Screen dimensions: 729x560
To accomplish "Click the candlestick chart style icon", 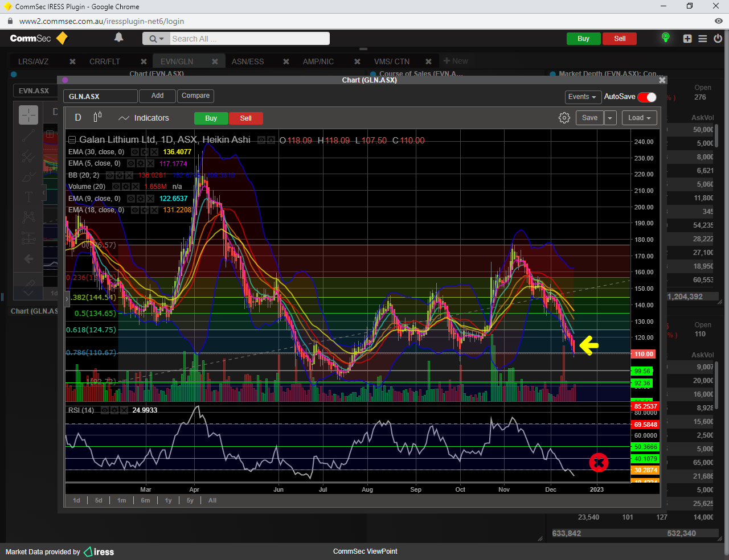I will 97,117.
